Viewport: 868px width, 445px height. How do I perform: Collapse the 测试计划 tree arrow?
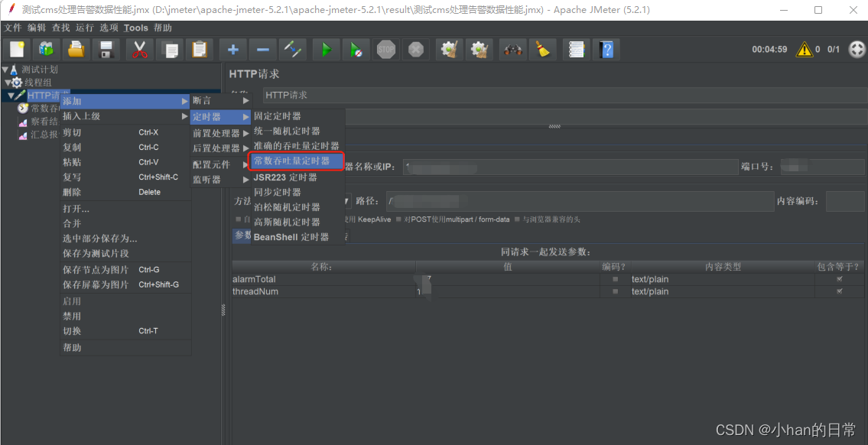[x=5, y=70]
